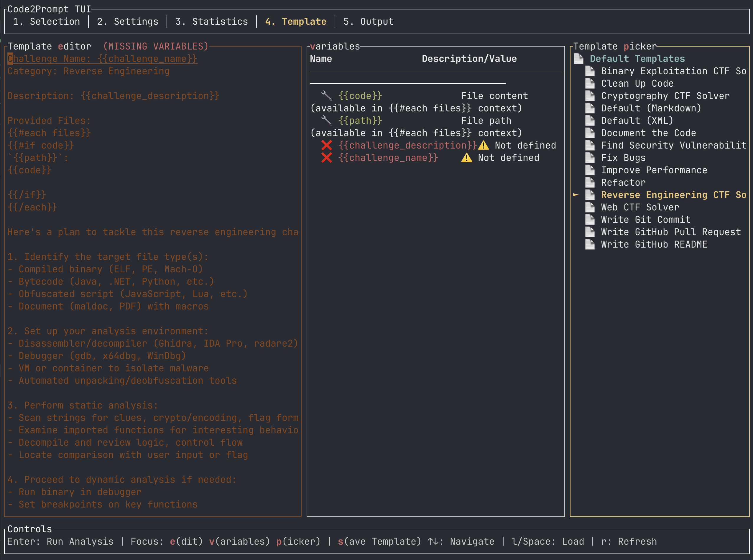Click the {{challenge_description}} variable in variables list
Viewport: 753px width, 560px height.
408,145
